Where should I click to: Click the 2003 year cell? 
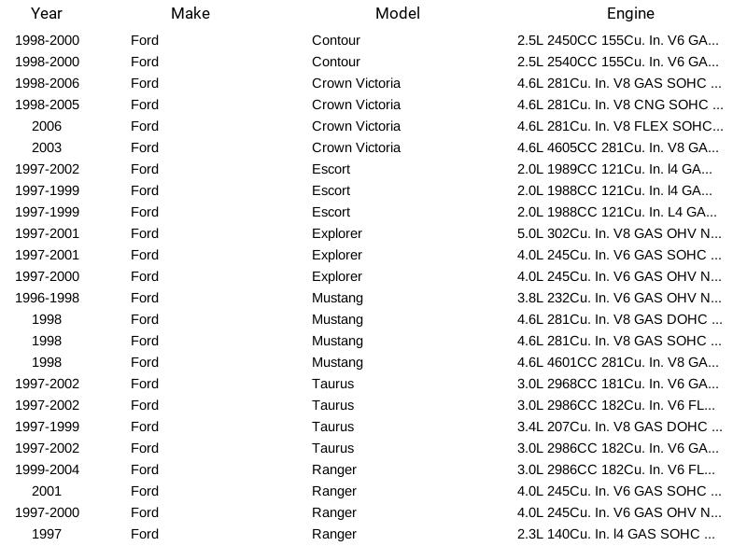47,147
